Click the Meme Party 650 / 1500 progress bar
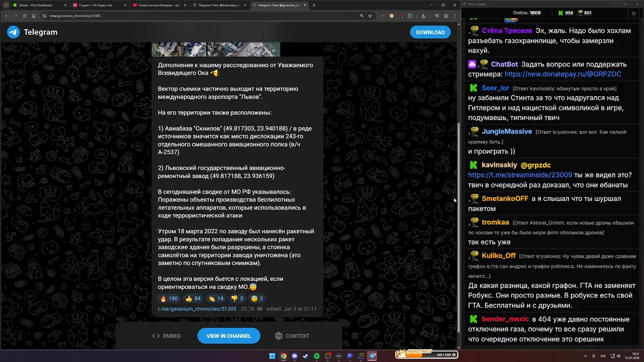 click(x=427, y=355)
